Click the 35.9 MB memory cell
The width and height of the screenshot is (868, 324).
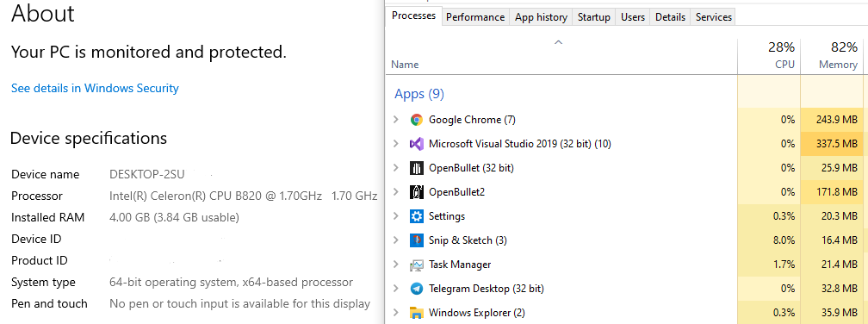[832, 313]
